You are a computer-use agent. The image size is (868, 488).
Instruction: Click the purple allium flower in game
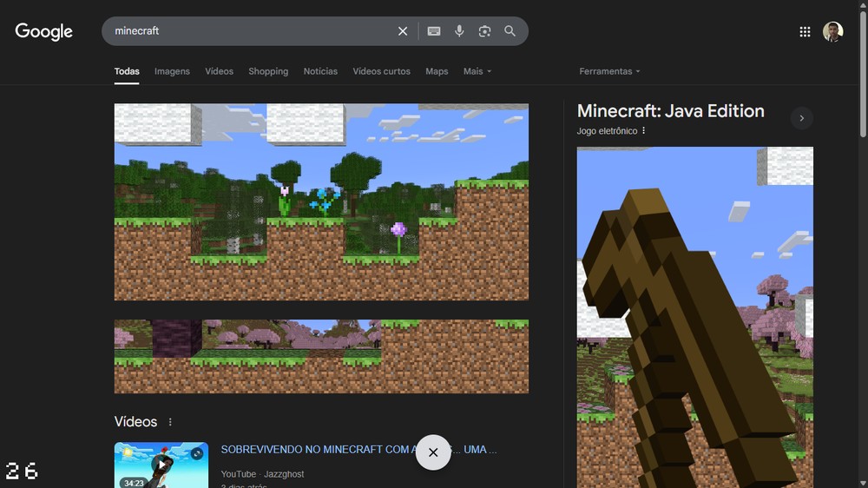[x=398, y=237]
